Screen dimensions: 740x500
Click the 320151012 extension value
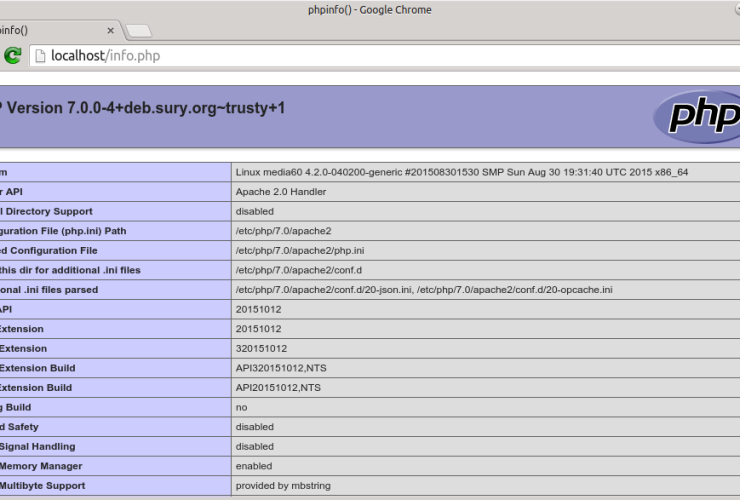pyautogui.click(x=261, y=349)
